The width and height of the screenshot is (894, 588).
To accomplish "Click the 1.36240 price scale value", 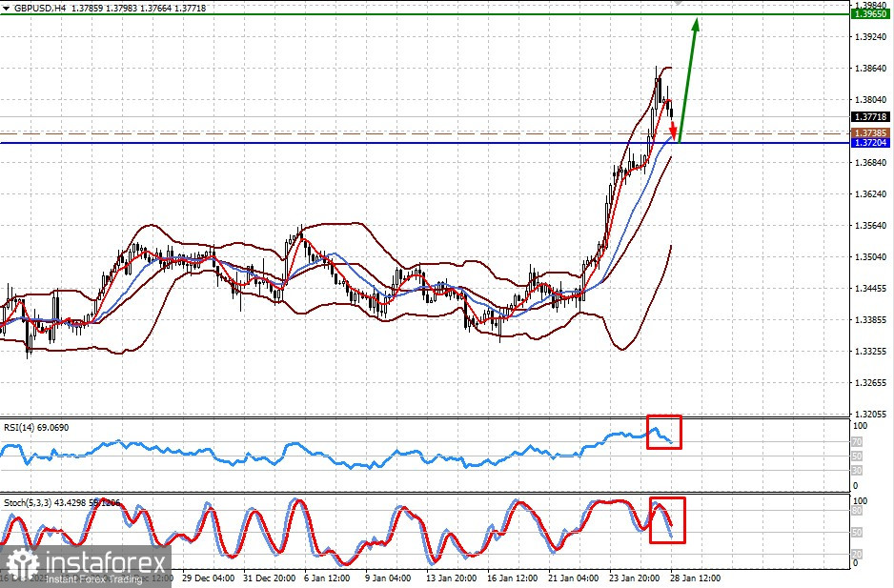I will [x=870, y=193].
